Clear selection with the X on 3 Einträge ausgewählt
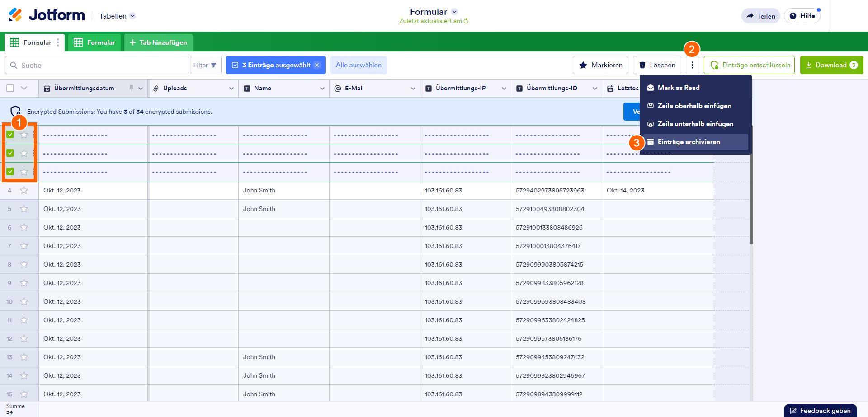This screenshot has height=417, width=868. tap(317, 65)
